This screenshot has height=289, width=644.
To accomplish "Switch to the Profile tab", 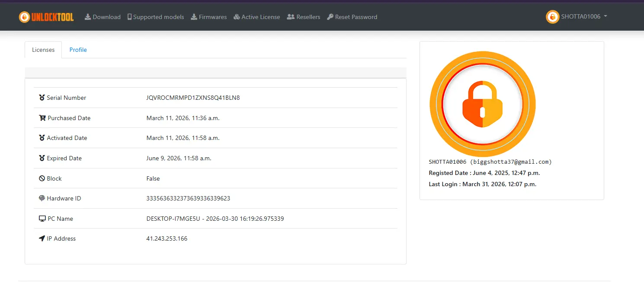I will pos(78,50).
